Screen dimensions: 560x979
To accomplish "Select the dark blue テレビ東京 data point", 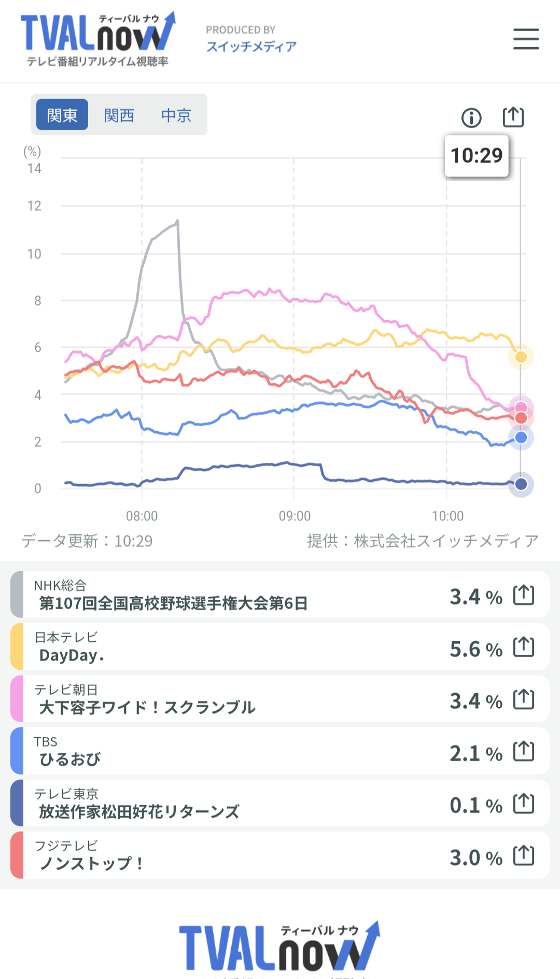I will tap(521, 484).
